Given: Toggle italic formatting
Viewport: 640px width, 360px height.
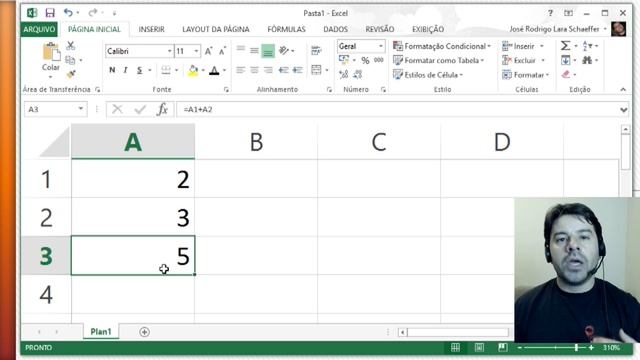Looking at the screenshot, I should (125, 70).
